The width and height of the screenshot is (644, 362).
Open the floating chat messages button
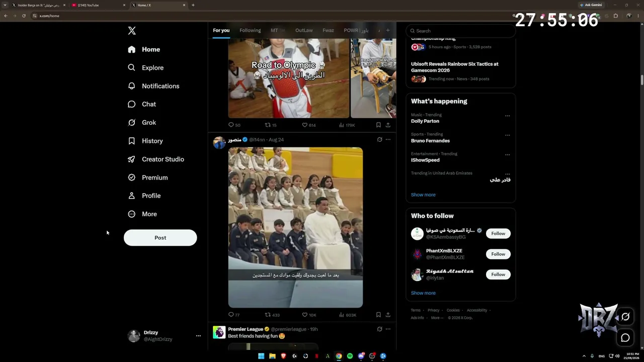click(625, 338)
